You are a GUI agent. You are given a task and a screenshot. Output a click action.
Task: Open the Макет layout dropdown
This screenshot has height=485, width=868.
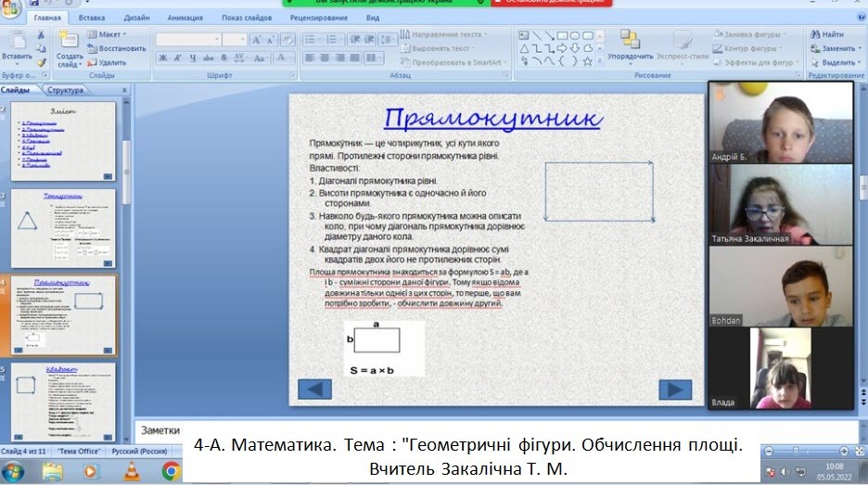click(108, 34)
